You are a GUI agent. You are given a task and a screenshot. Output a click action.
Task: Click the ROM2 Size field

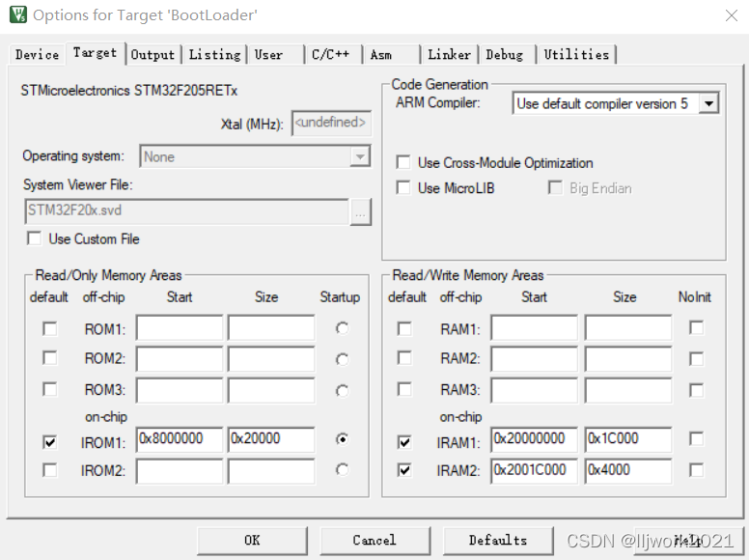[x=271, y=359]
